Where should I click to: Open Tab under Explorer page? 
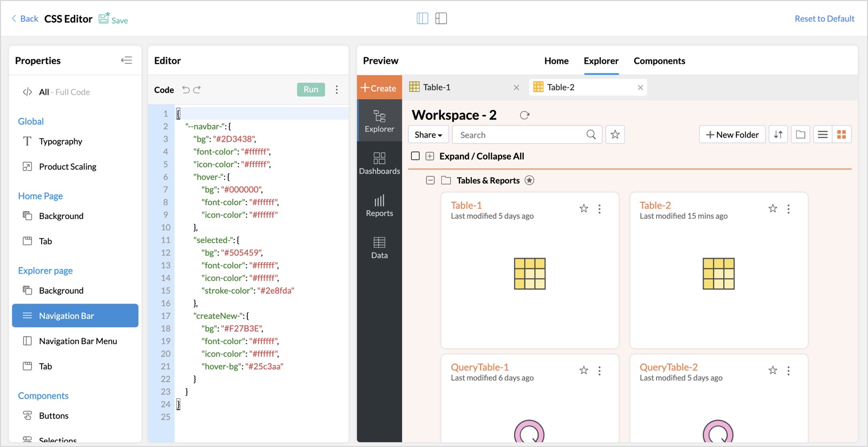point(75,366)
